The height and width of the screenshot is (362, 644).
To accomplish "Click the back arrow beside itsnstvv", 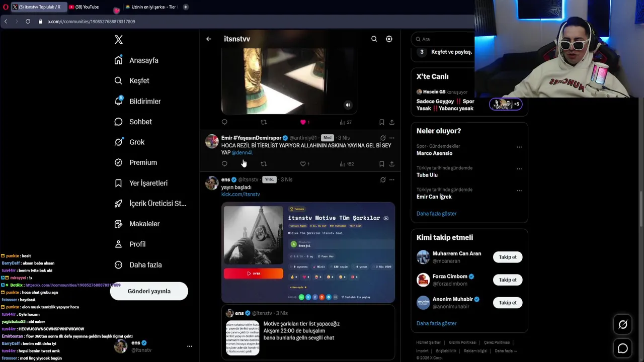I will (208, 39).
